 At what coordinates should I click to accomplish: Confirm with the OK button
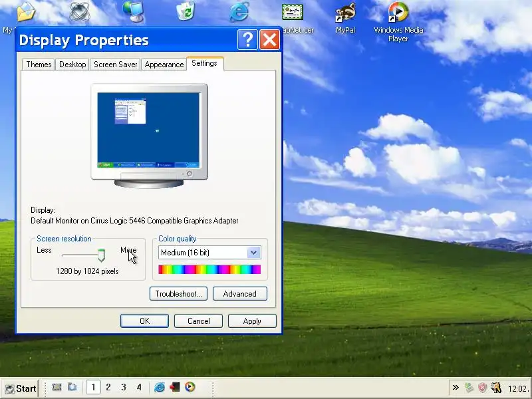click(144, 321)
